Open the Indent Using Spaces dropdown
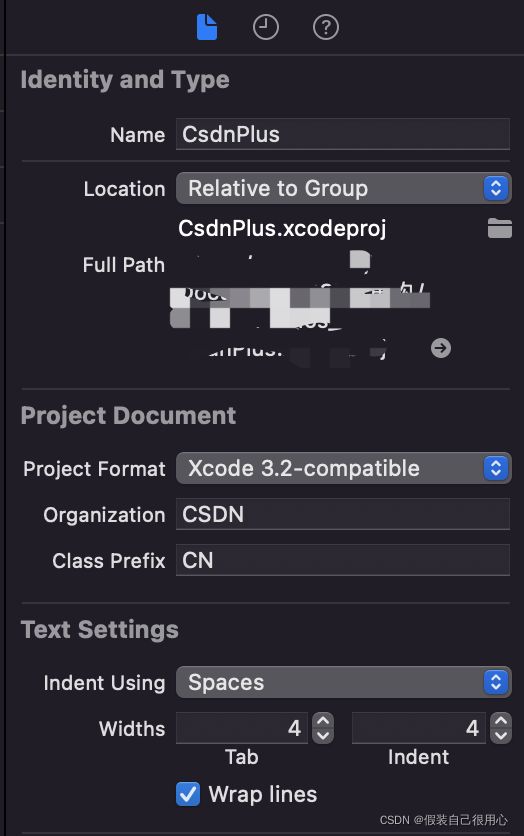 coord(343,682)
